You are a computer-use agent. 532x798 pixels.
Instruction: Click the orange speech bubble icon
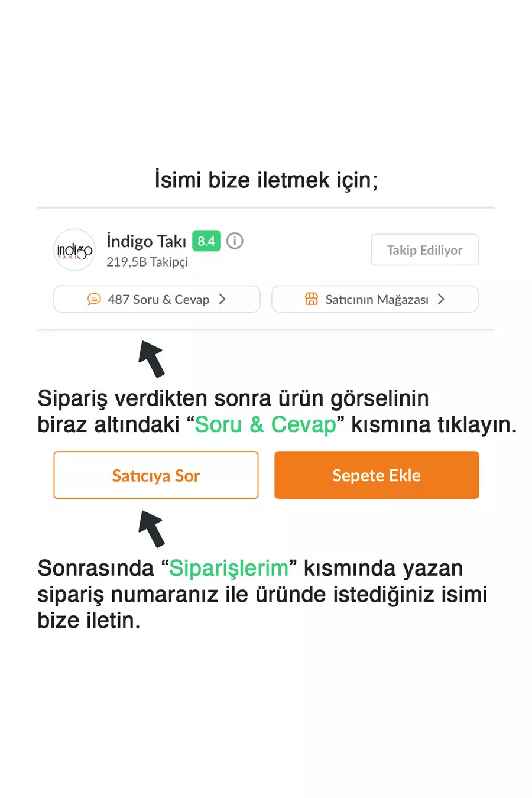click(x=94, y=299)
